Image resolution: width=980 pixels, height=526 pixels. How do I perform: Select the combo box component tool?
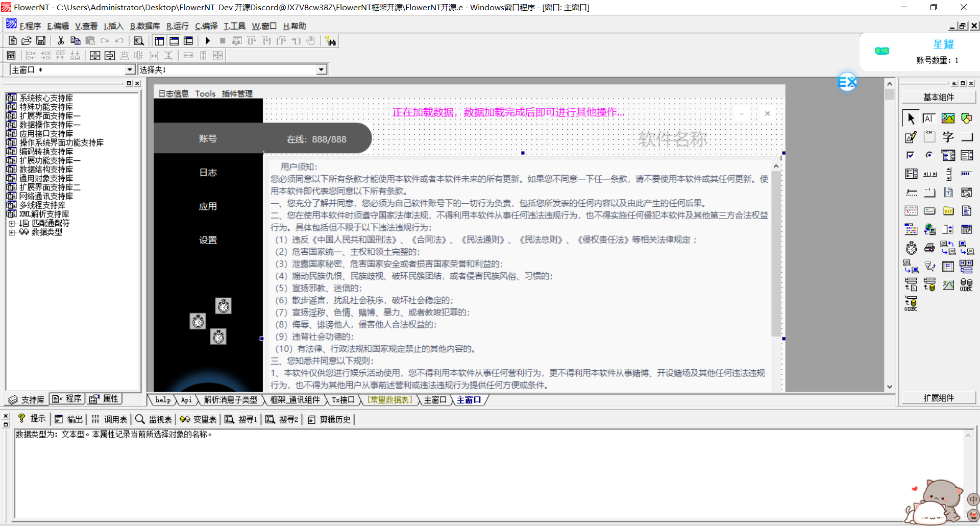[x=948, y=155]
